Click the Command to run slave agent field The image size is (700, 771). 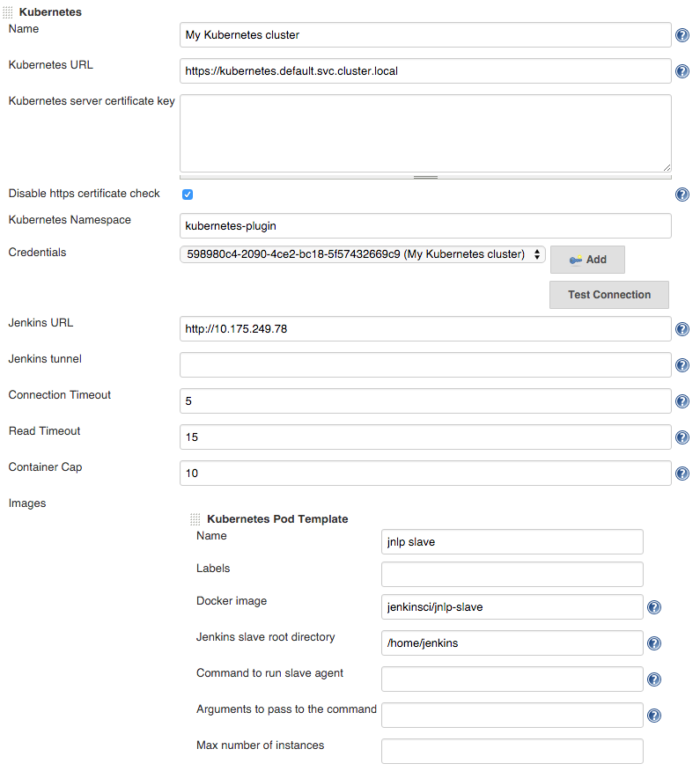pos(512,679)
